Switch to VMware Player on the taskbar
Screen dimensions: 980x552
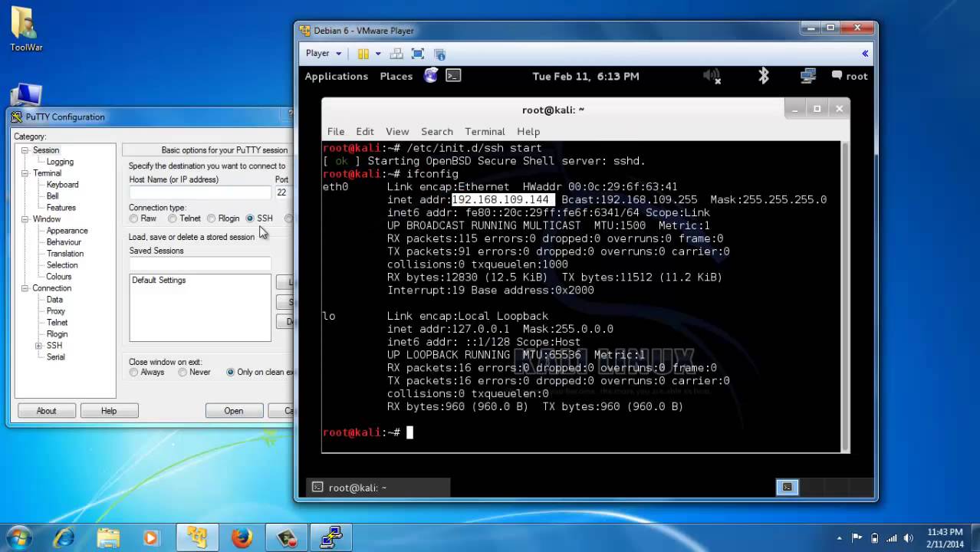click(198, 538)
